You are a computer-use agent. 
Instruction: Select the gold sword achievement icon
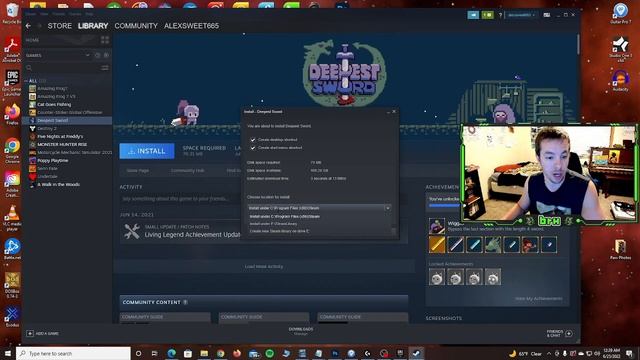pyautogui.click(x=437, y=245)
